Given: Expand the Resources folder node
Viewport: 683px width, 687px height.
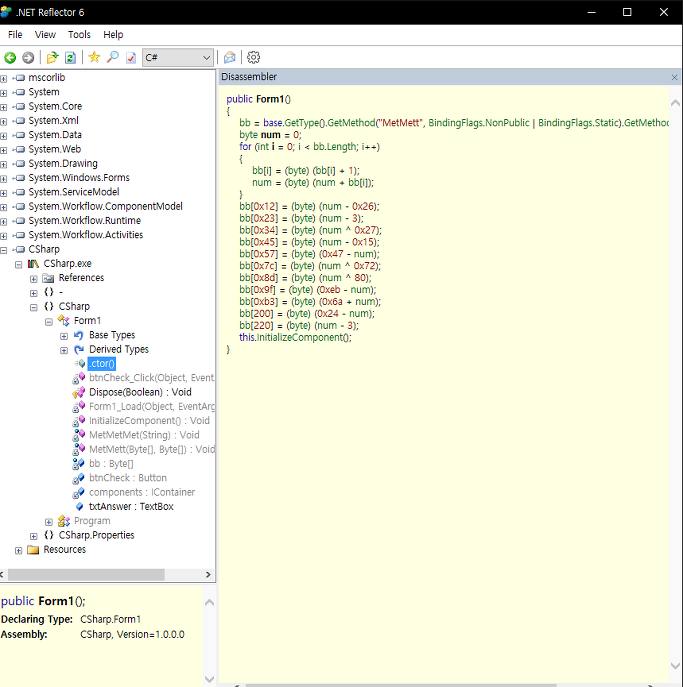Looking at the screenshot, I should (18, 551).
